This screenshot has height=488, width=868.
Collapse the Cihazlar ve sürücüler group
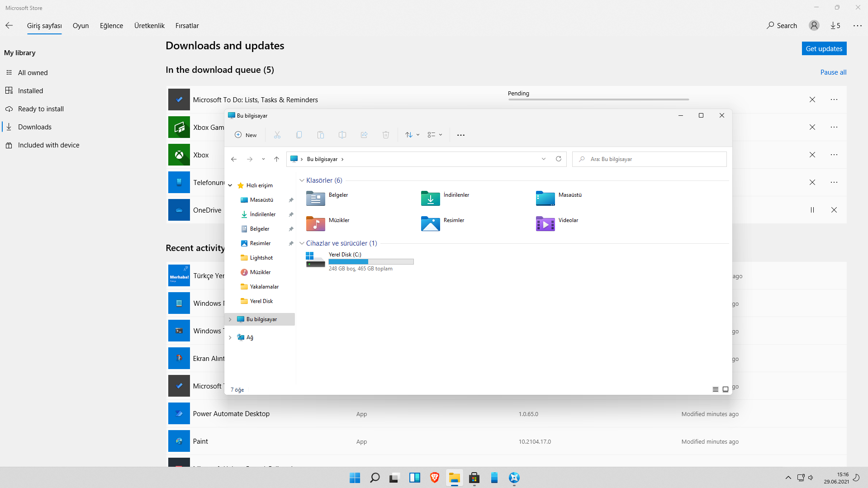click(x=302, y=243)
